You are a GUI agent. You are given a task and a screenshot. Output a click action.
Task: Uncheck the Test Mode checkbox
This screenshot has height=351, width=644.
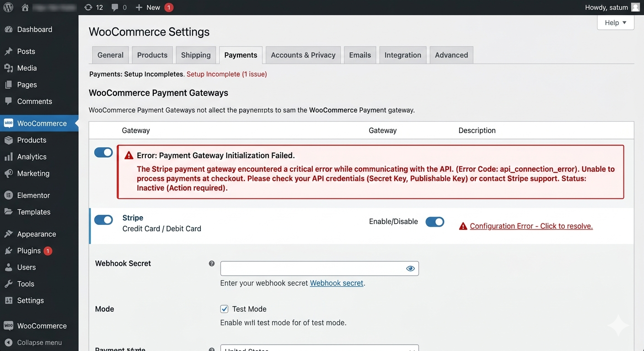tap(224, 309)
